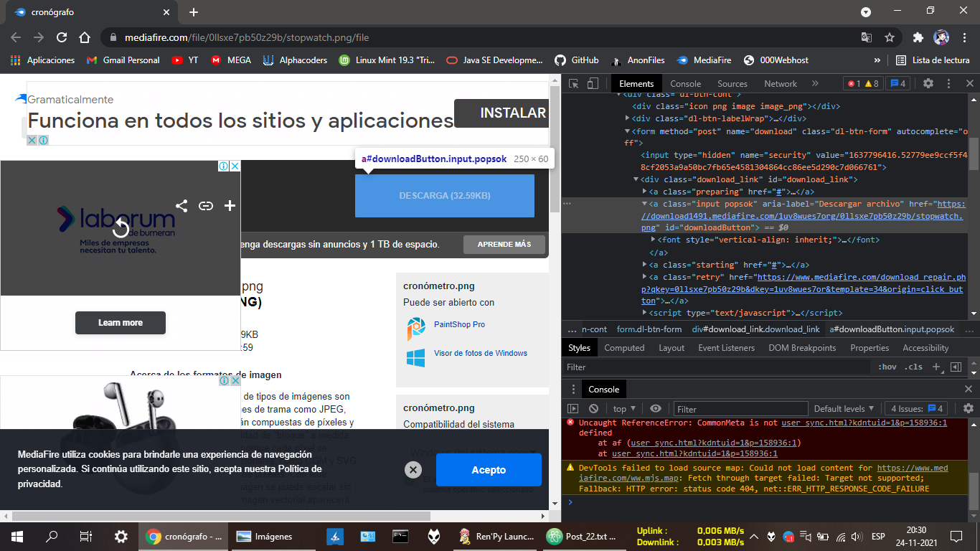Select the inspect element picker icon
Viewport: 980px width, 551px height.
[574, 83]
